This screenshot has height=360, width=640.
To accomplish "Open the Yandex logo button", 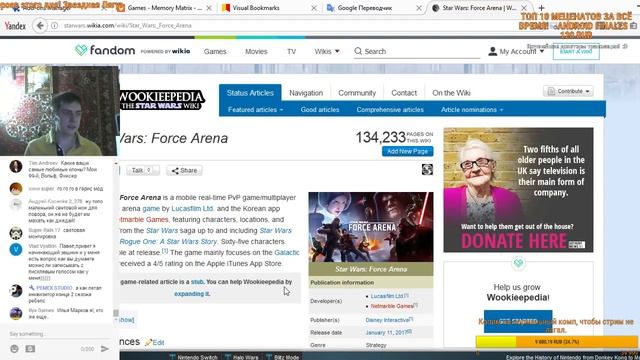I will coord(15,26).
